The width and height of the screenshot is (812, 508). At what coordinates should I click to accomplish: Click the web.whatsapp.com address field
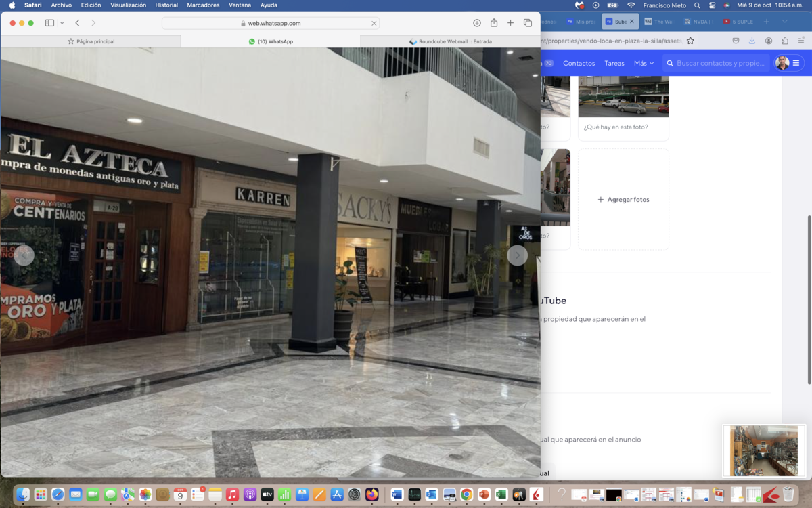(271, 23)
